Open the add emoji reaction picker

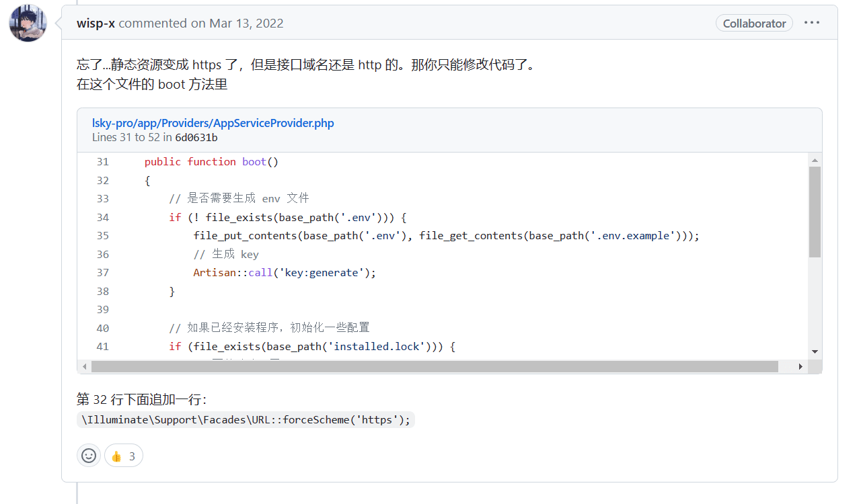[x=89, y=456]
